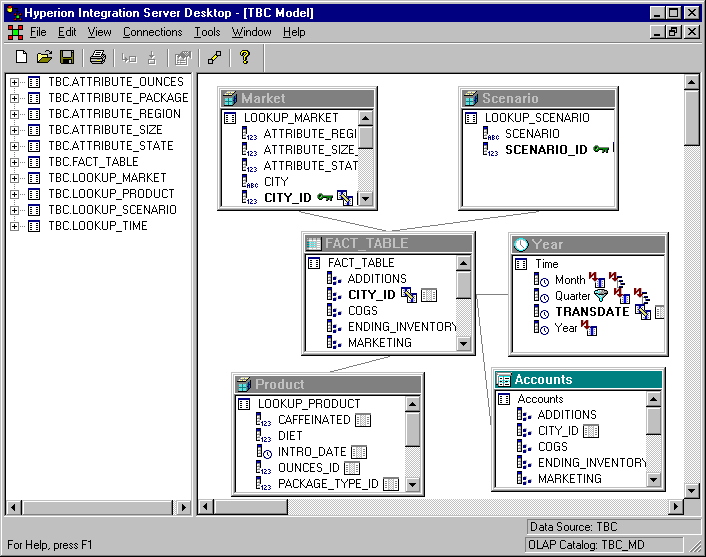Click the Year clock icon in title
706x557 pixels.
(x=521, y=244)
